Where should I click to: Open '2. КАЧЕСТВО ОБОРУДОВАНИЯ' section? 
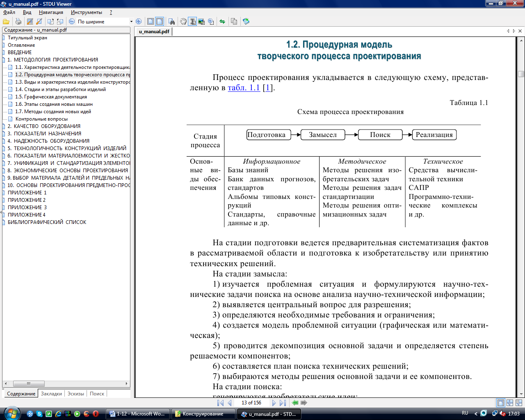[44, 126]
